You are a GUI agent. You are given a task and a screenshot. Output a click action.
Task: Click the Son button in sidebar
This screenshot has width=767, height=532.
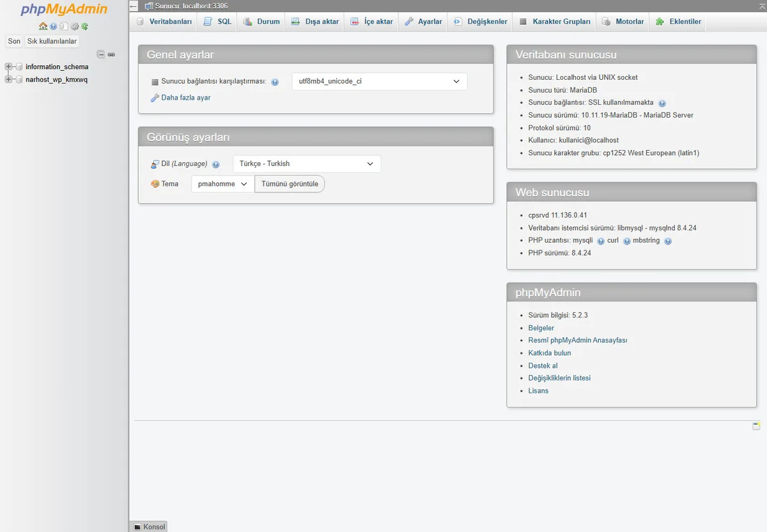pos(14,42)
